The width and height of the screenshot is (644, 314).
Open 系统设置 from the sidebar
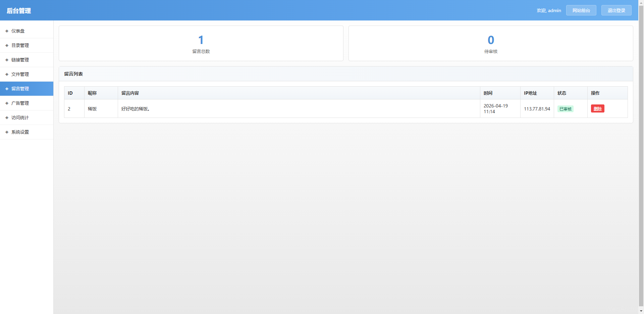coord(20,132)
